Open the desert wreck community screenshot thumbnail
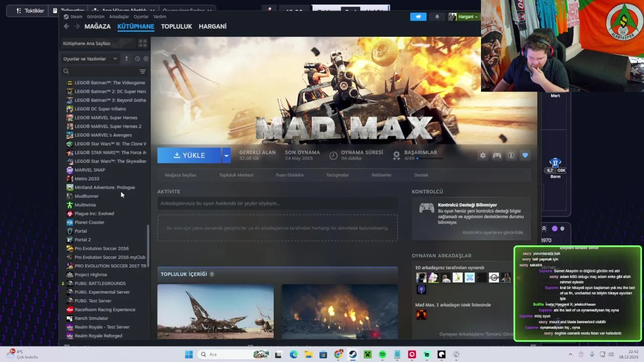The height and width of the screenshot is (362, 644). pyautogui.click(x=215, y=311)
